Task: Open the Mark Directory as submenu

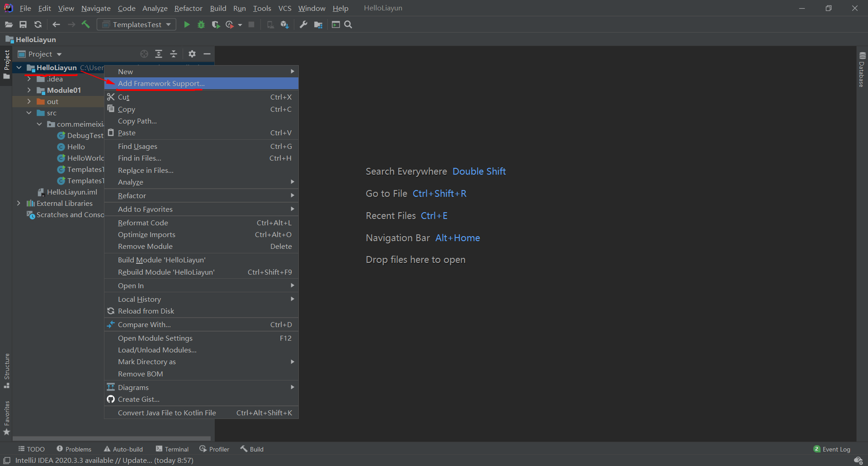Action: [201, 361]
